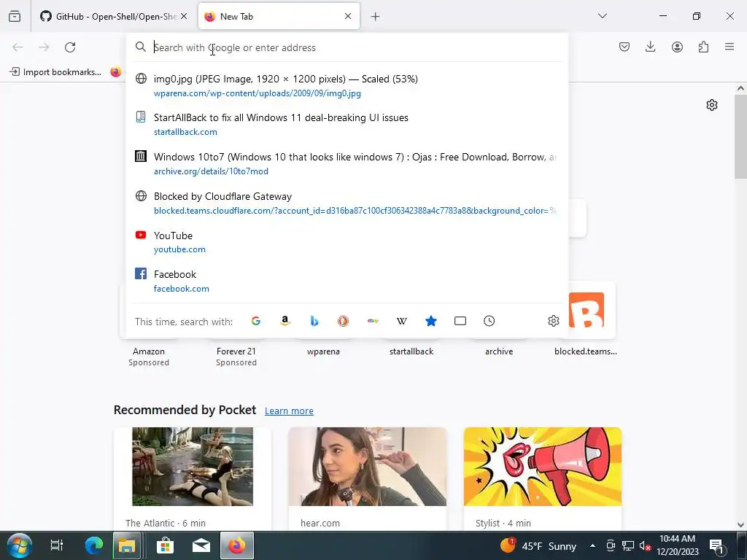The image size is (747, 560).
Task: Open the hear.com article thumbnail
Action: (368, 467)
